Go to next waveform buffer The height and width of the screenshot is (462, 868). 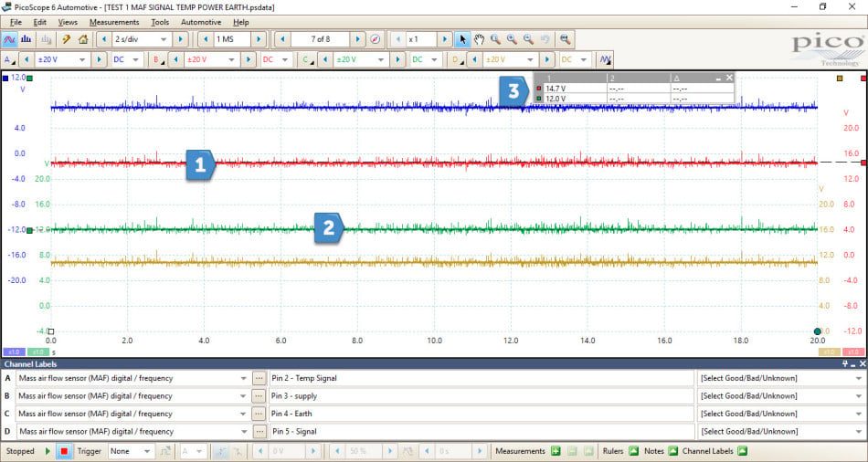pos(357,39)
